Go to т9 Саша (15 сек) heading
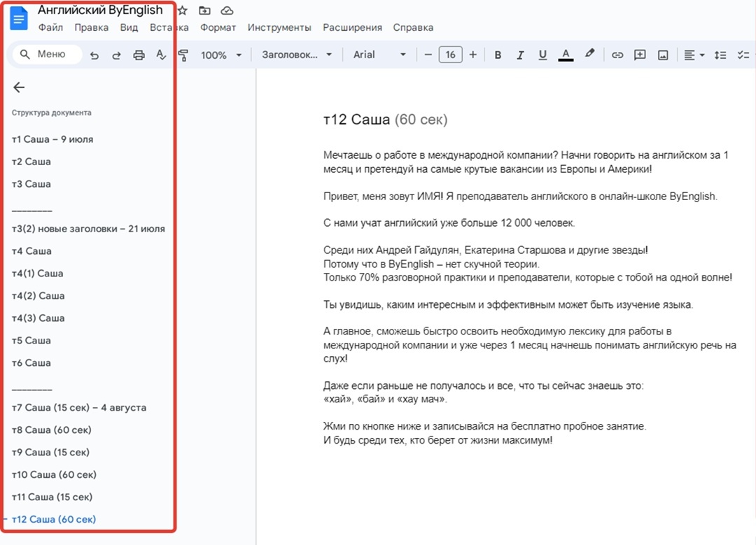This screenshot has width=756, height=545. [50, 452]
